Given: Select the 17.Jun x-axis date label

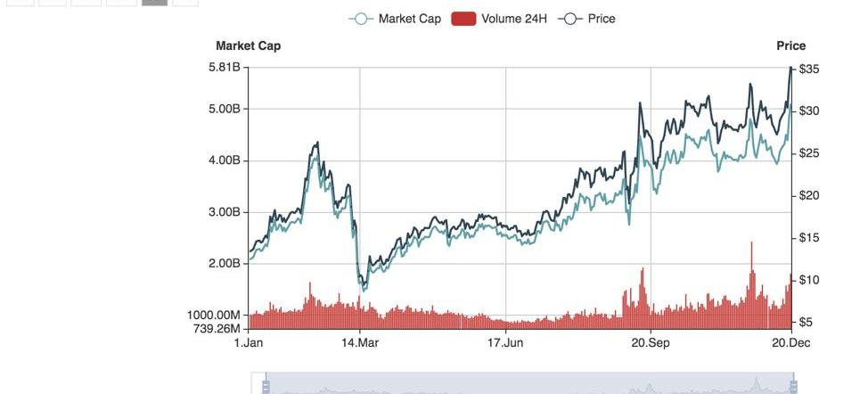Looking at the screenshot, I should (505, 342).
